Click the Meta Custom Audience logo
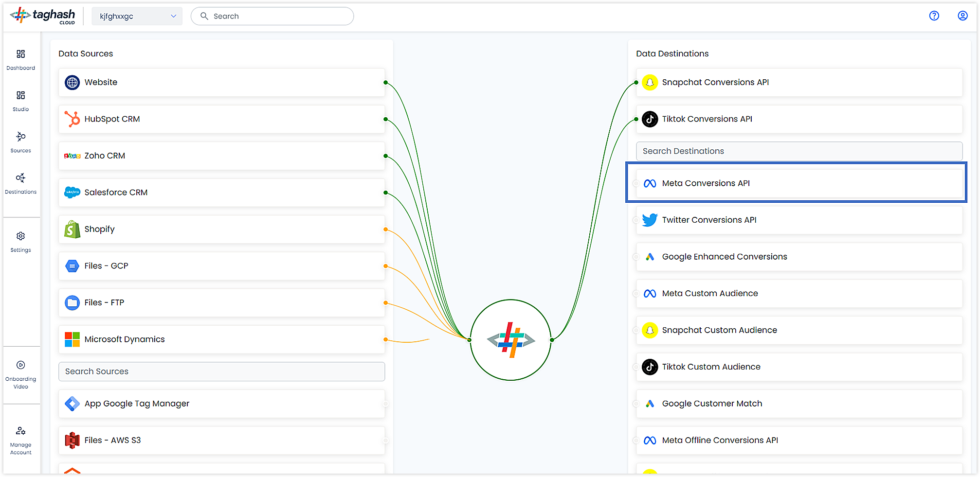 (x=650, y=294)
